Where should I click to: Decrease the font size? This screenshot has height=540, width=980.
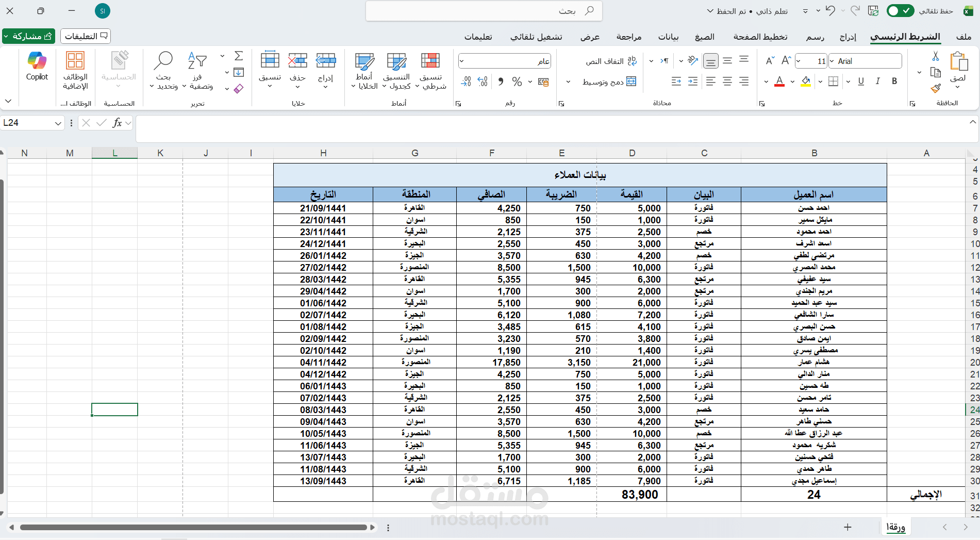point(770,61)
